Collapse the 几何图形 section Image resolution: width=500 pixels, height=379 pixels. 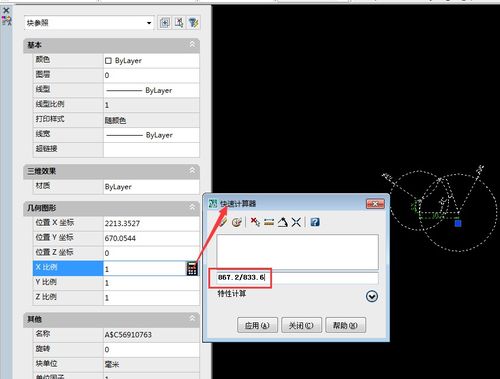(x=192, y=207)
